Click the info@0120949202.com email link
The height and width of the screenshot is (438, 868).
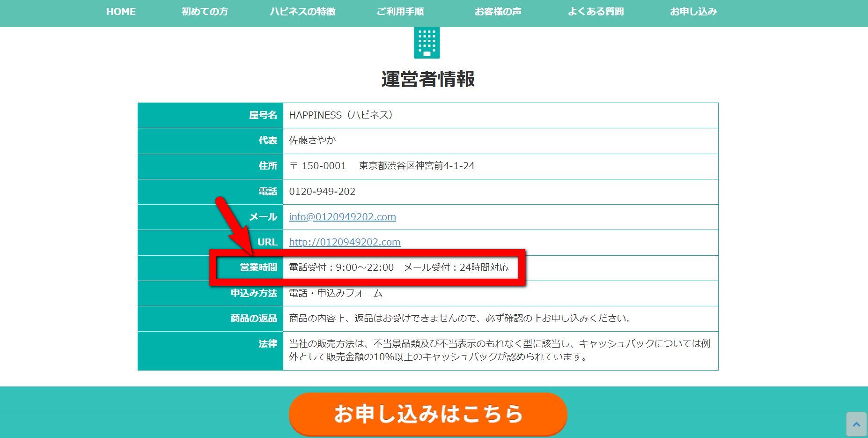[342, 217]
